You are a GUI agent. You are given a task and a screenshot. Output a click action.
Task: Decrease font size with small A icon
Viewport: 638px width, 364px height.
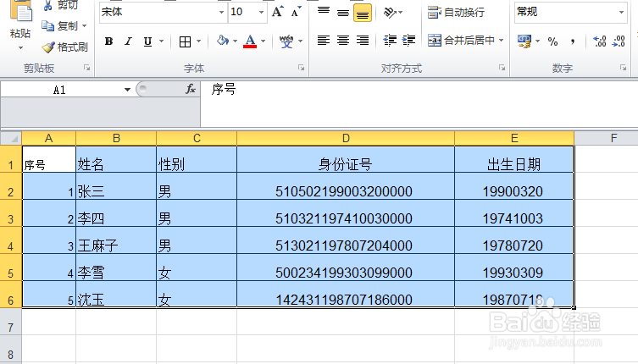[296, 12]
